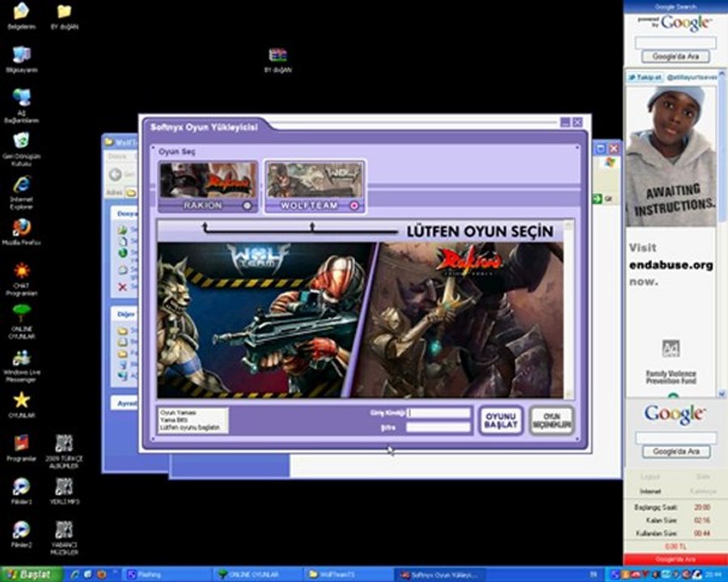Open Filmler2 desktop icon
728x582 pixels.
click(21, 534)
